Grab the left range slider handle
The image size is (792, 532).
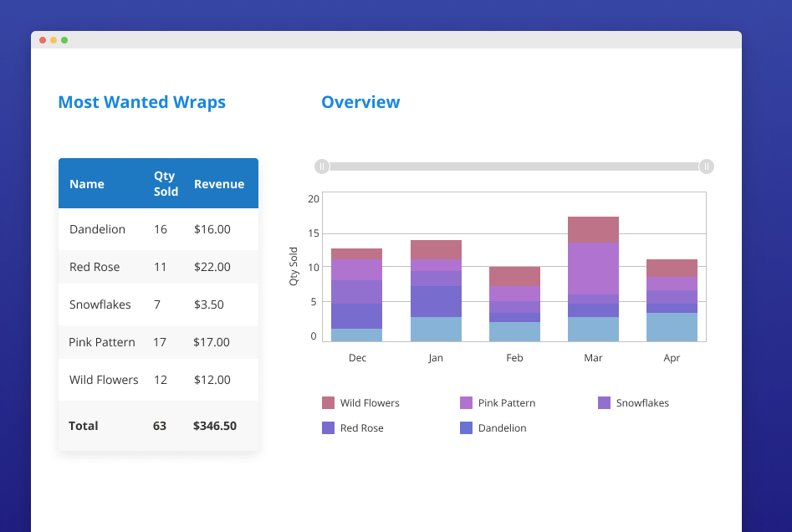coord(322,166)
